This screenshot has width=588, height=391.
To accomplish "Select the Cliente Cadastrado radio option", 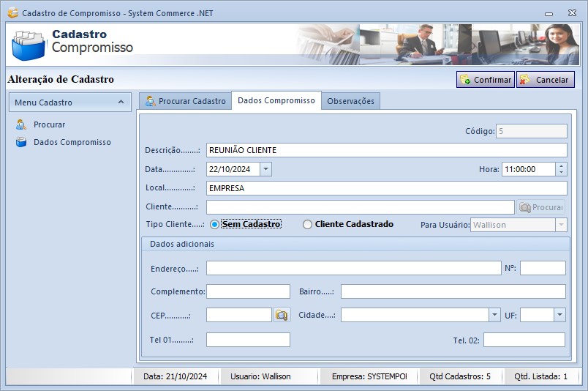I will coord(307,225).
